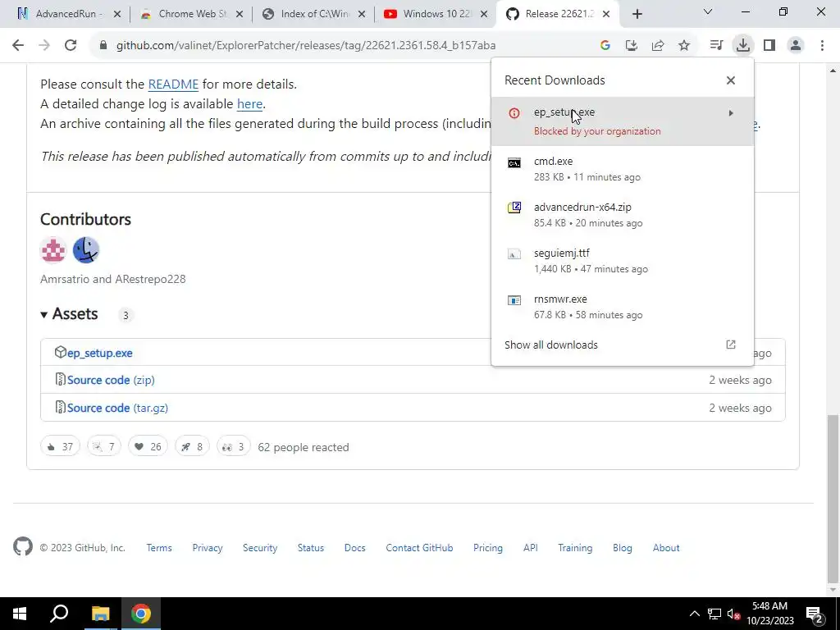Open ARestrepo228 contributor avatar

[x=85, y=249]
